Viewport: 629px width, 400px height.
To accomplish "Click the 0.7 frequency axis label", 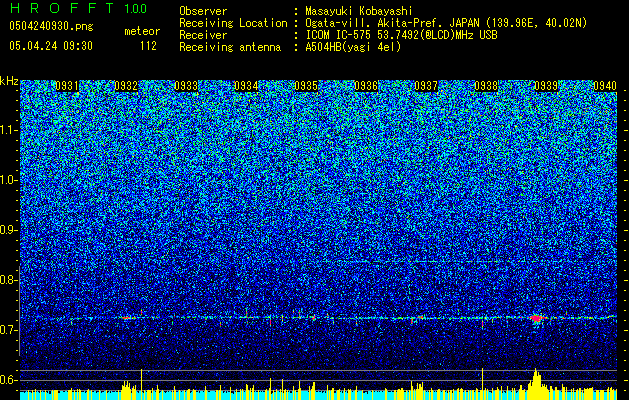I will pos(9,330).
